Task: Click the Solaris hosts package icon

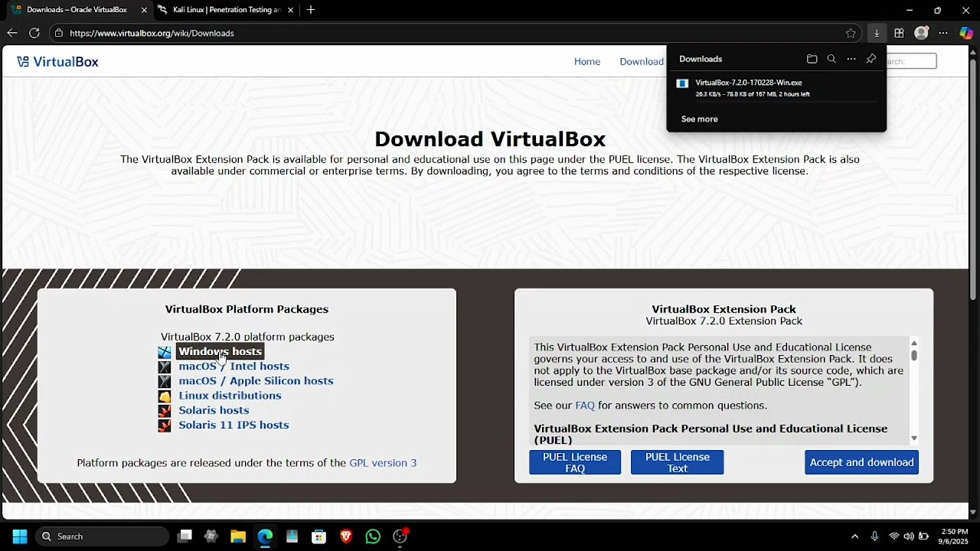Action: pyautogui.click(x=165, y=411)
